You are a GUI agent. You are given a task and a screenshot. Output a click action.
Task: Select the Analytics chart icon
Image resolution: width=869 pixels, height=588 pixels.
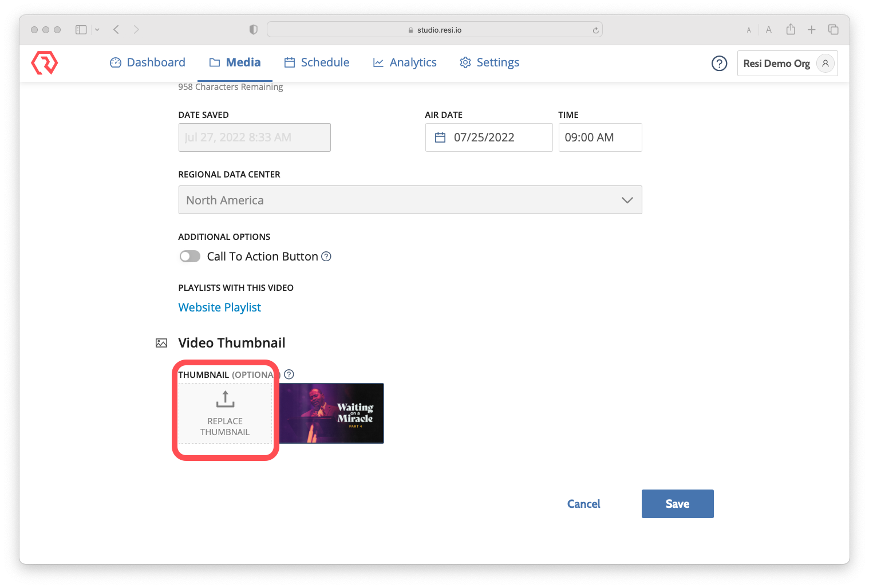(x=378, y=62)
